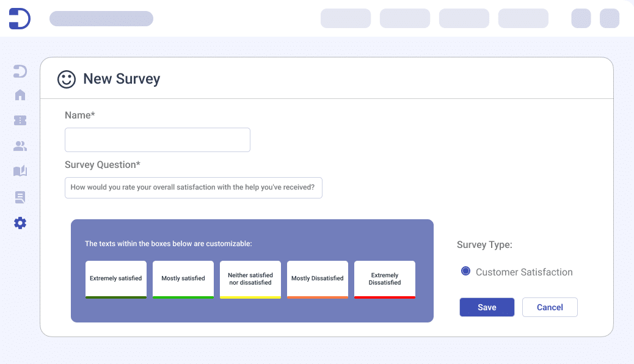Click the Save button
This screenshot has width=634, height=364.
(487, 307)
